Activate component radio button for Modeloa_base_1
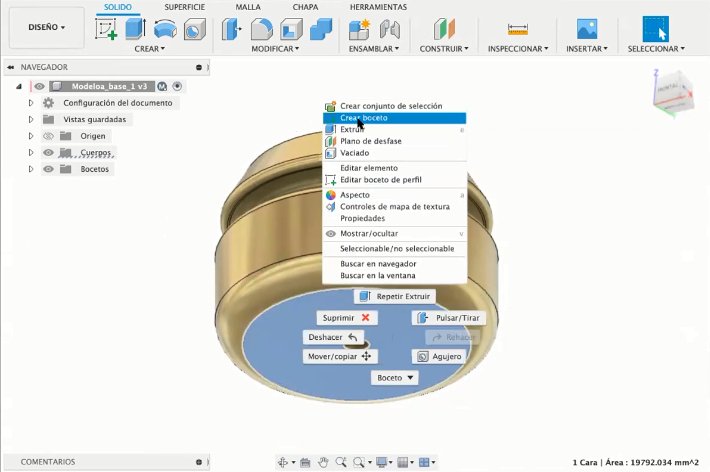The width and height of the screenshot is (710, 472). coord(177,86)
